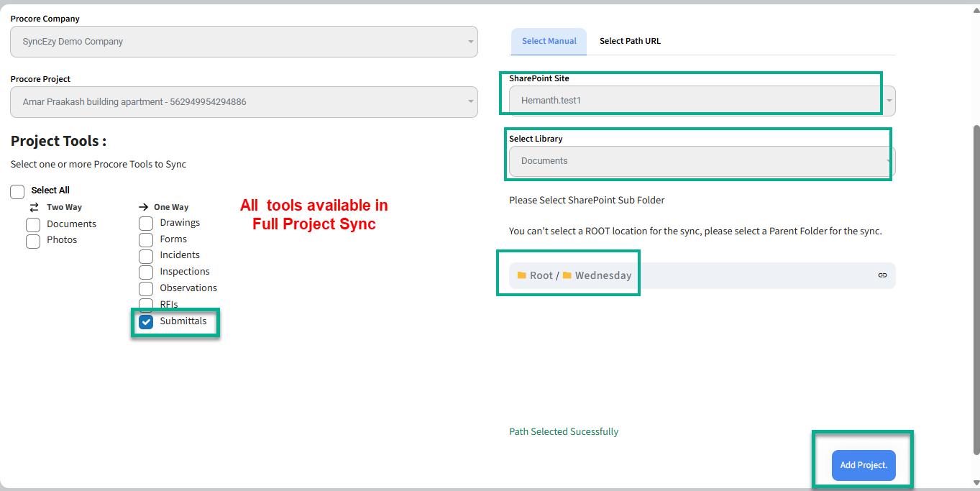Enable the Select All checkbox

[18, 191]
